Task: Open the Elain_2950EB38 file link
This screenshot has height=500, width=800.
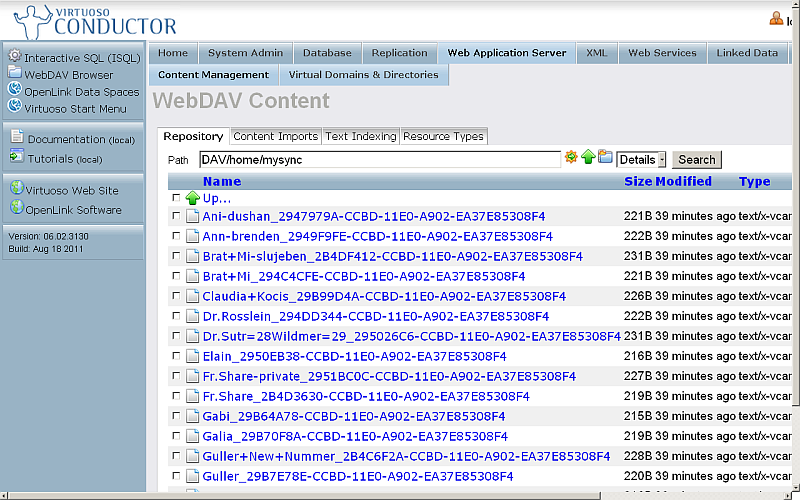Action: click(354, 357)
